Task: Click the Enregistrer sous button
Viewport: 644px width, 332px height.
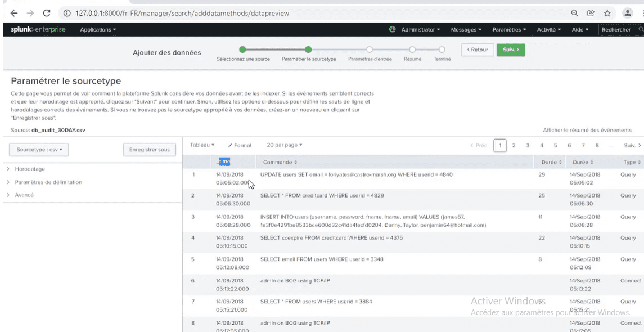Action: [x=149, y=150]
